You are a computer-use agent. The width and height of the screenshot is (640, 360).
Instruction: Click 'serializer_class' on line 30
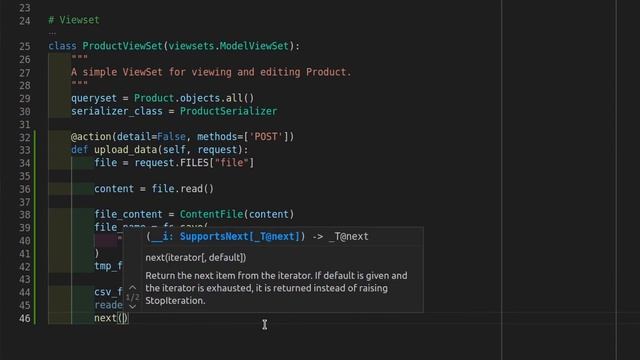click(117, 111)
